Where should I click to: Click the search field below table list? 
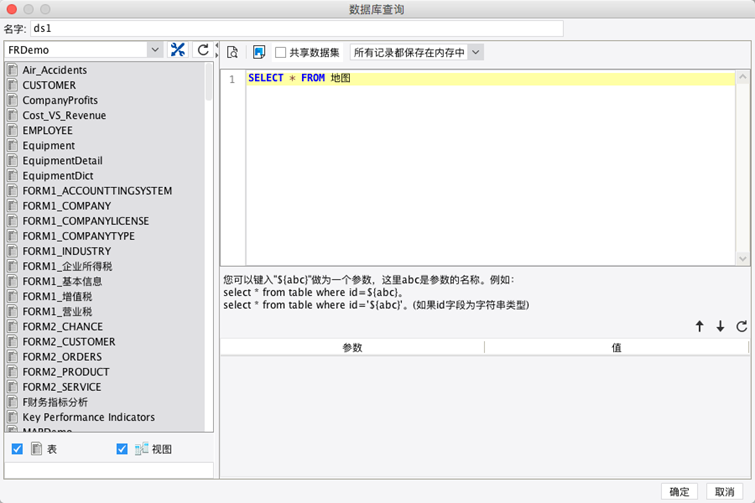click(109, 470)
